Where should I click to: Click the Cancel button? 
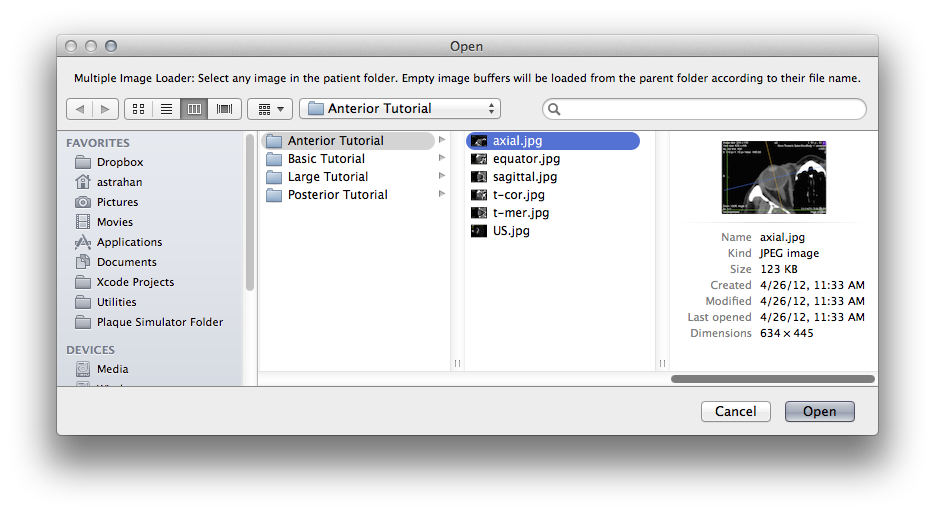point(736,411)
